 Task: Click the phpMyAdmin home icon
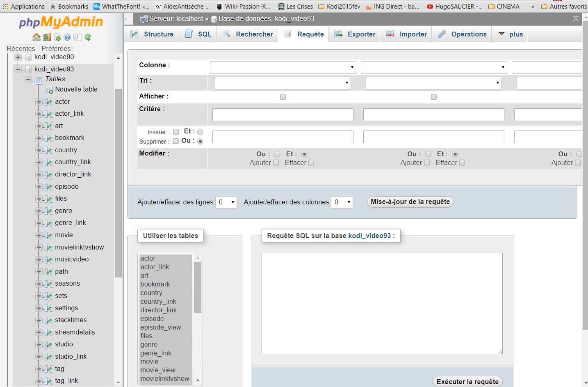coord(36,37)
